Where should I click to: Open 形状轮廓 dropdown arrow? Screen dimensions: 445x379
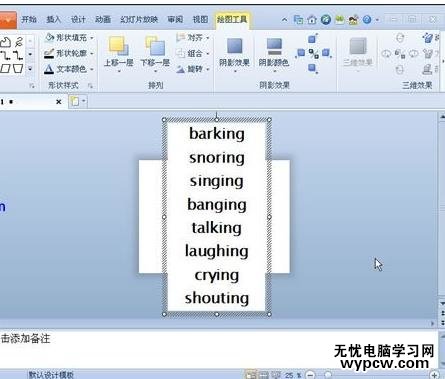tap(91, 53)
